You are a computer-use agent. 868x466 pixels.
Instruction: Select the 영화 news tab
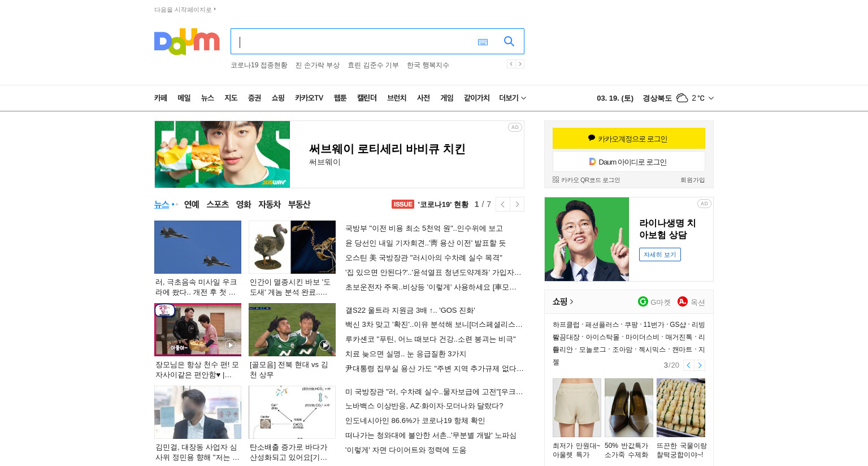click(244, 204)
